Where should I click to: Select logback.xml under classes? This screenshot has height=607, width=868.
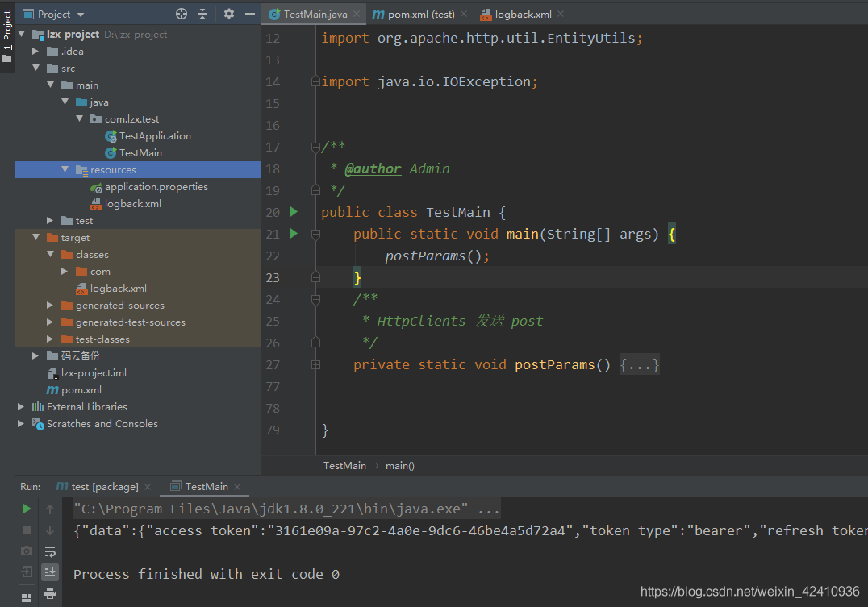[x=111, y=289]
